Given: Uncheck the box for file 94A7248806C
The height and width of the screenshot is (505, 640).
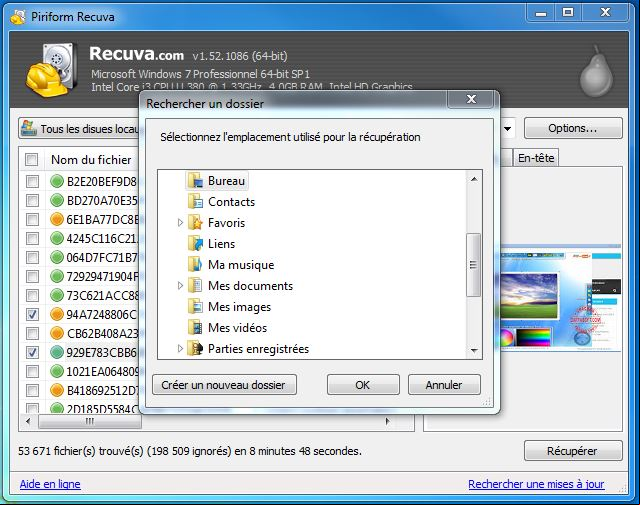Looking at the screenshot, I should (x=32, y=314).
